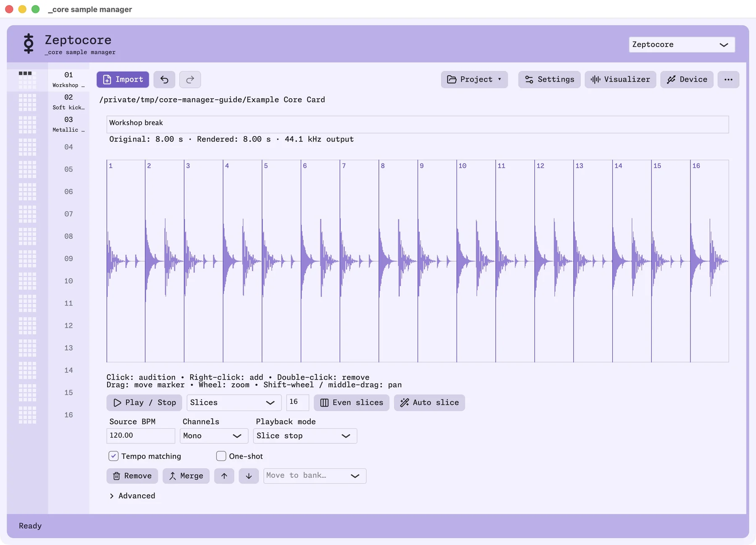Select bank 03 Metallic
Screen dimensions: 756x545
[x=68, y=124]
